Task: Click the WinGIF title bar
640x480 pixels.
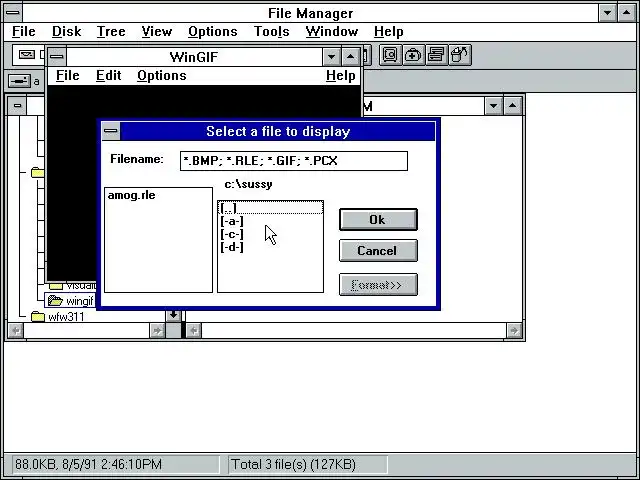Action: point(194,57)
